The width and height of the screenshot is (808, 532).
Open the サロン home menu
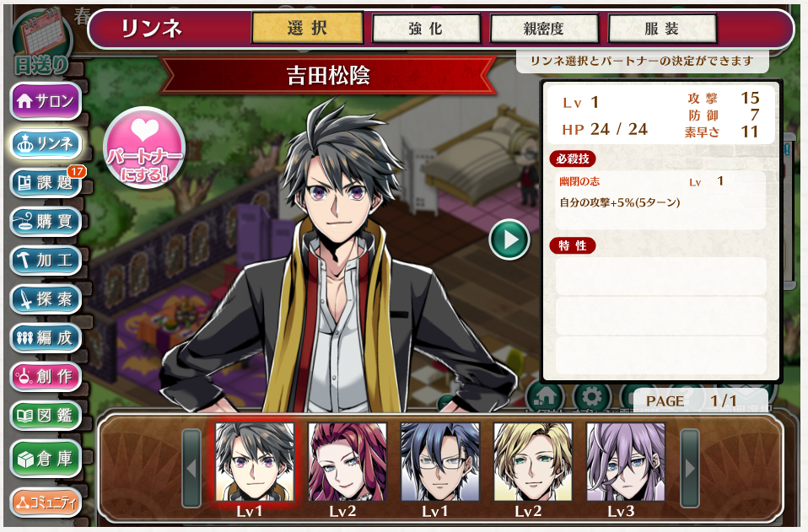pos(46,100)
